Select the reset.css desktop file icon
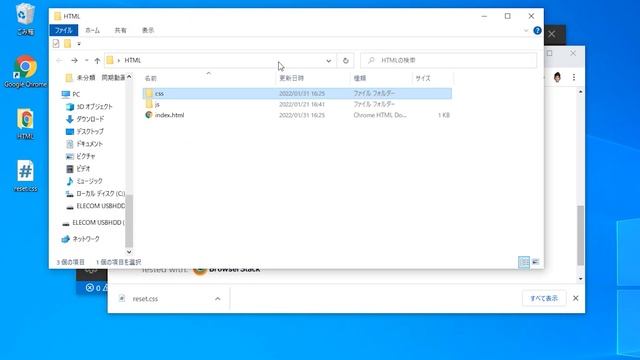Image resolution: width=640 pixels, height=360 pixels. click(25, 176)
